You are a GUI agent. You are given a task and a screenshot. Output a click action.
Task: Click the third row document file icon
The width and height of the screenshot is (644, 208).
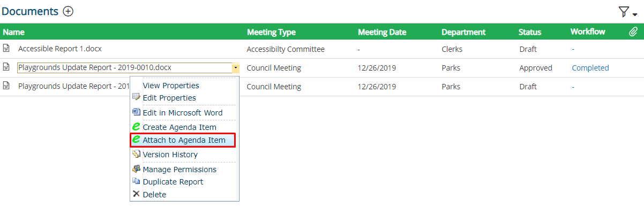(6, 86)
